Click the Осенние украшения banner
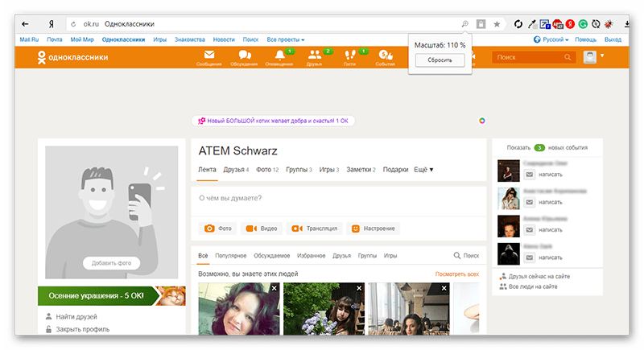644x350 pixels. point(111,296)
